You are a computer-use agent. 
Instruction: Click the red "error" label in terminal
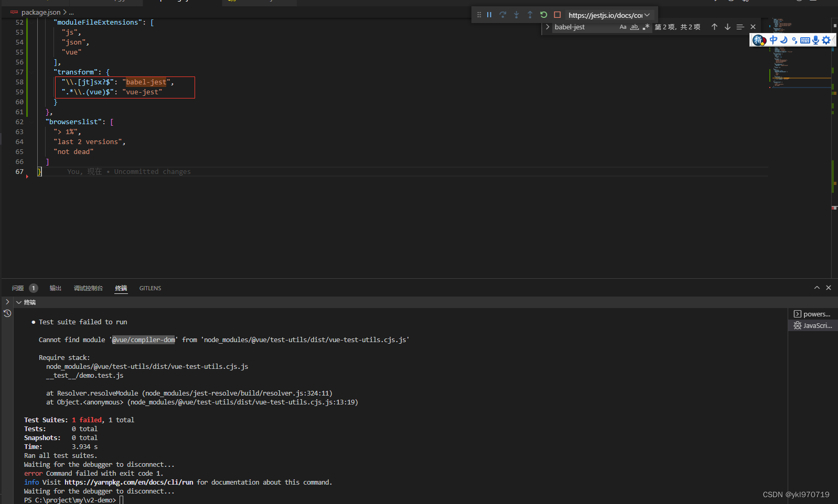point(33,473)
